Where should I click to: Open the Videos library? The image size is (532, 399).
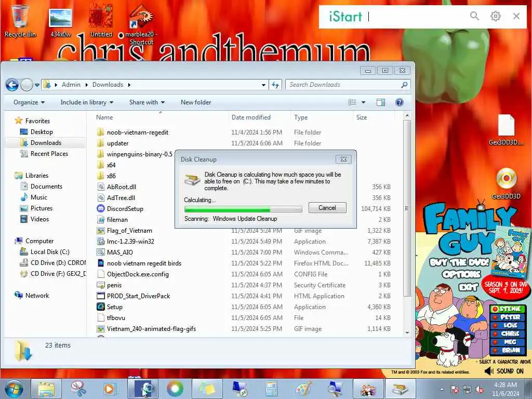click(x=39, y=219)
